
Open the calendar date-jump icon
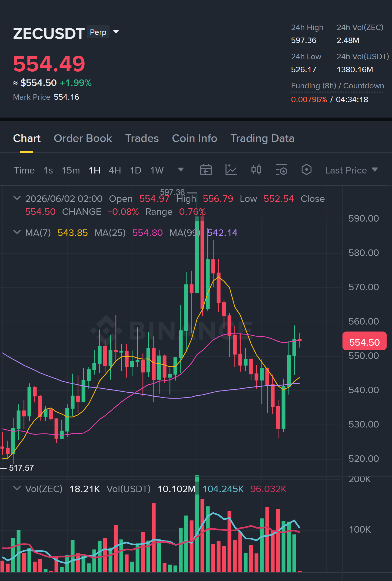206,170
